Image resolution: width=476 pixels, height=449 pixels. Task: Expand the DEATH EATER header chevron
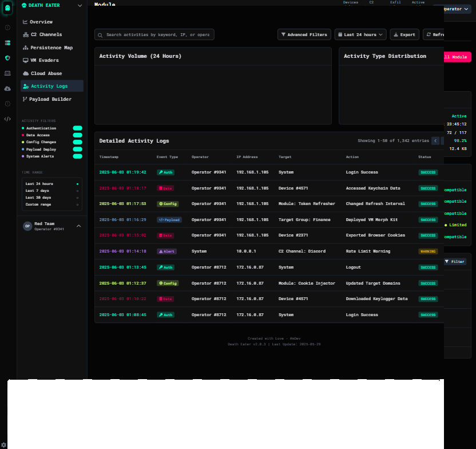[x=80, y=6]
